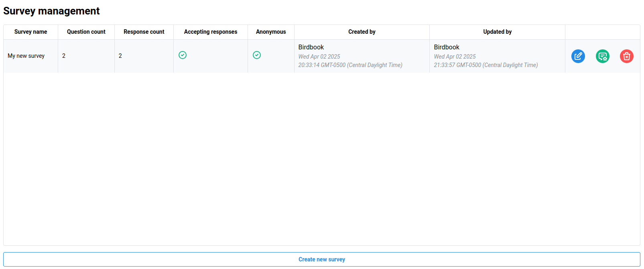
Task: Select the Accepting responses column header
Action: [x=210, y=32]
